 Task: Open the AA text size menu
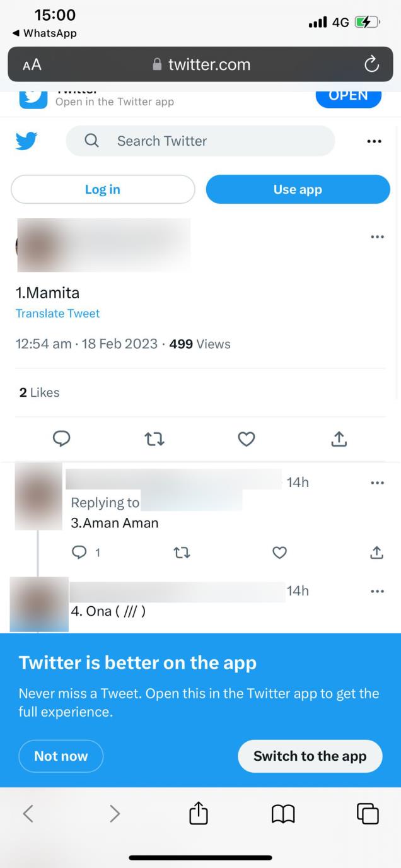[32, 64]
